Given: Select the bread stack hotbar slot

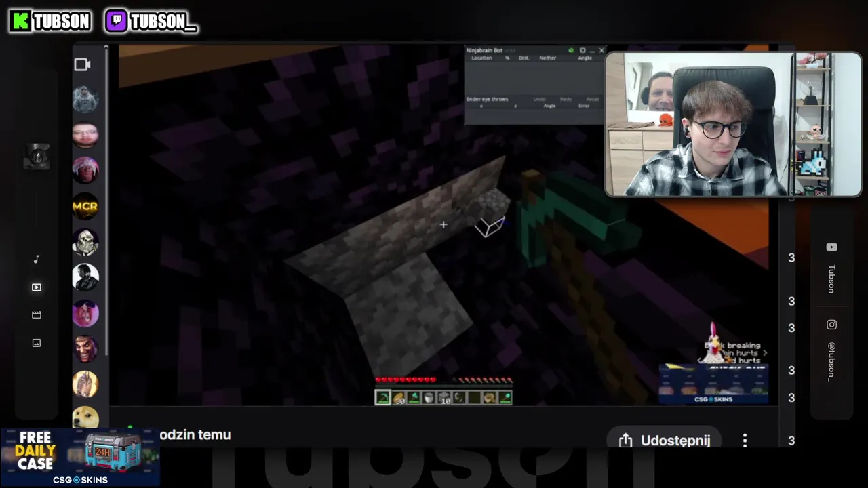Looking at the screenshot, I should [x=399, y=398].
